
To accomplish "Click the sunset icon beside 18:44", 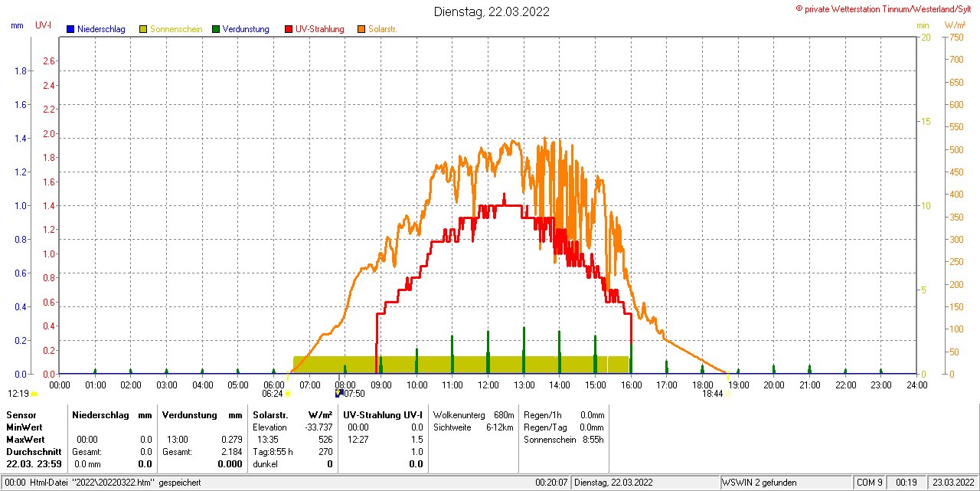I will 727,394.
